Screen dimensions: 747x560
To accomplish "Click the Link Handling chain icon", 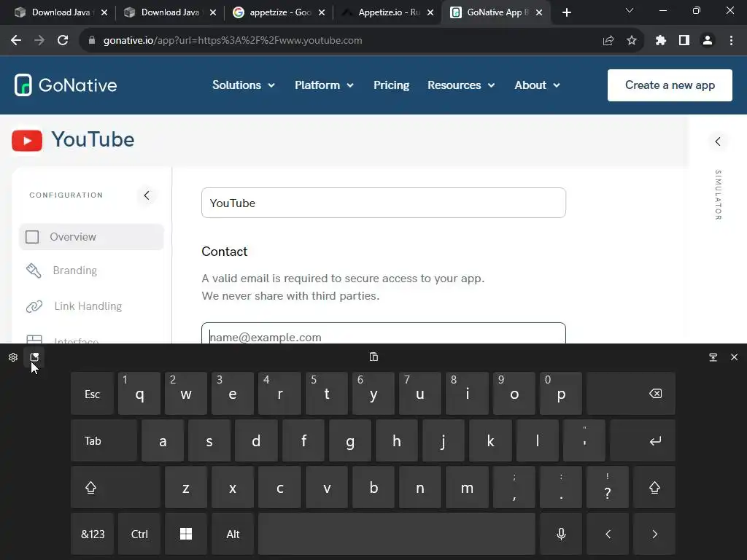I will pos(34,306).
